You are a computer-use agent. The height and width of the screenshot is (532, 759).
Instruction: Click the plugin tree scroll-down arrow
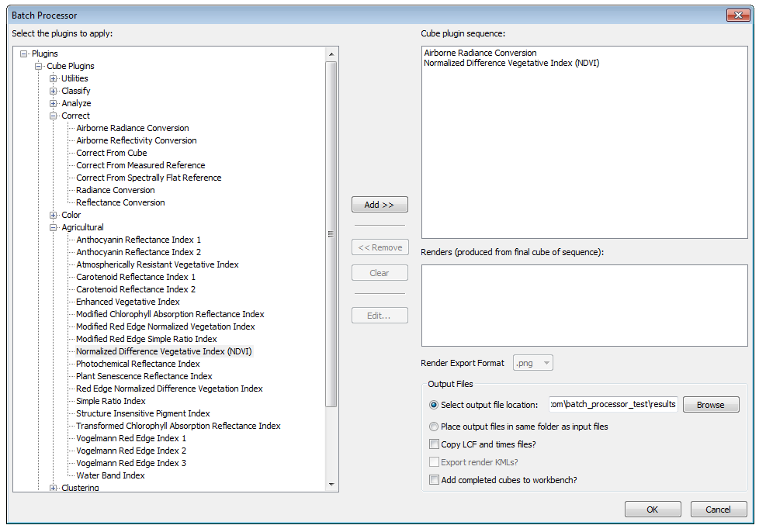pyautogui.click(x=331, y=485)
